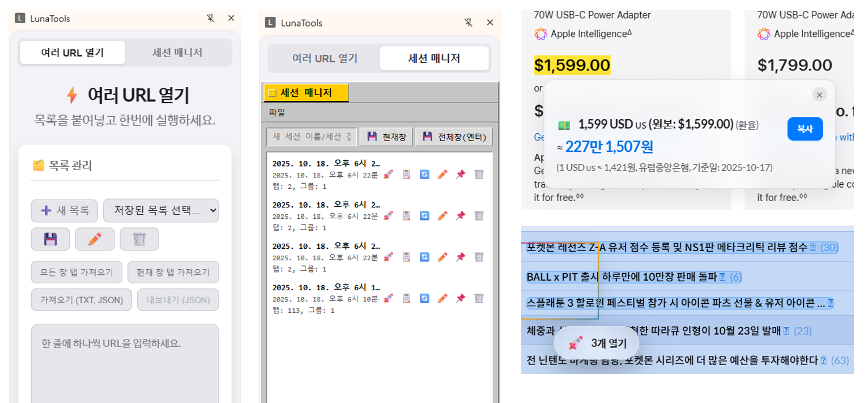Click the 70W USB-C Power Adapter text above $1,599.00
The width and height of the screenshot is (868, 403).
tap(593, 15)
